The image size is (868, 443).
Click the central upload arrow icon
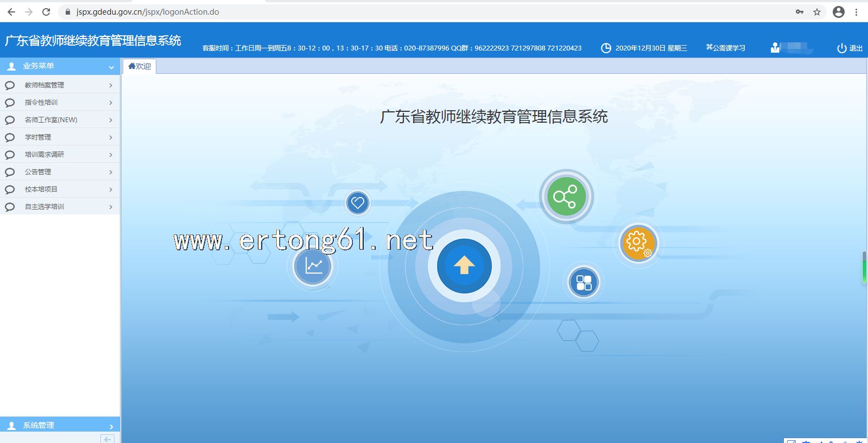pos(464,266)
